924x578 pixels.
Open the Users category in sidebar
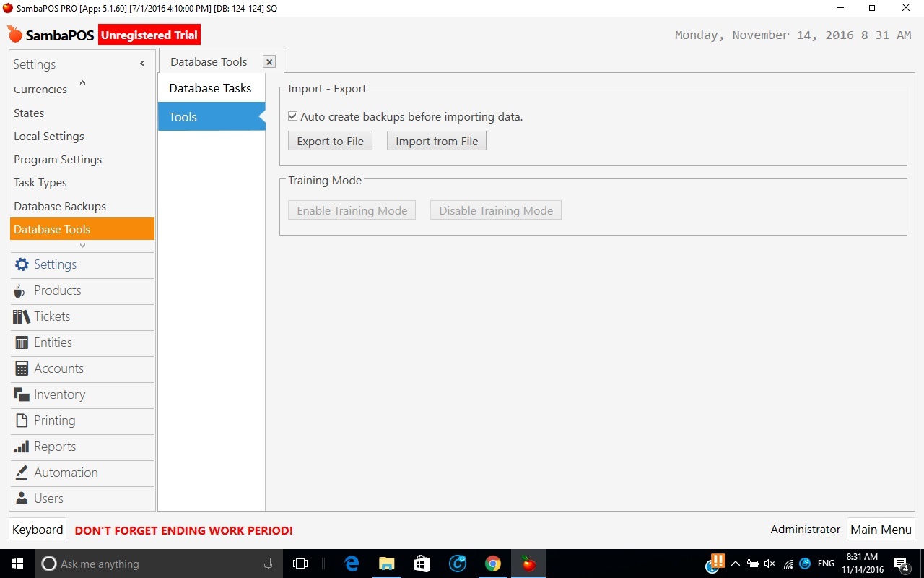[x=82, y=499]
